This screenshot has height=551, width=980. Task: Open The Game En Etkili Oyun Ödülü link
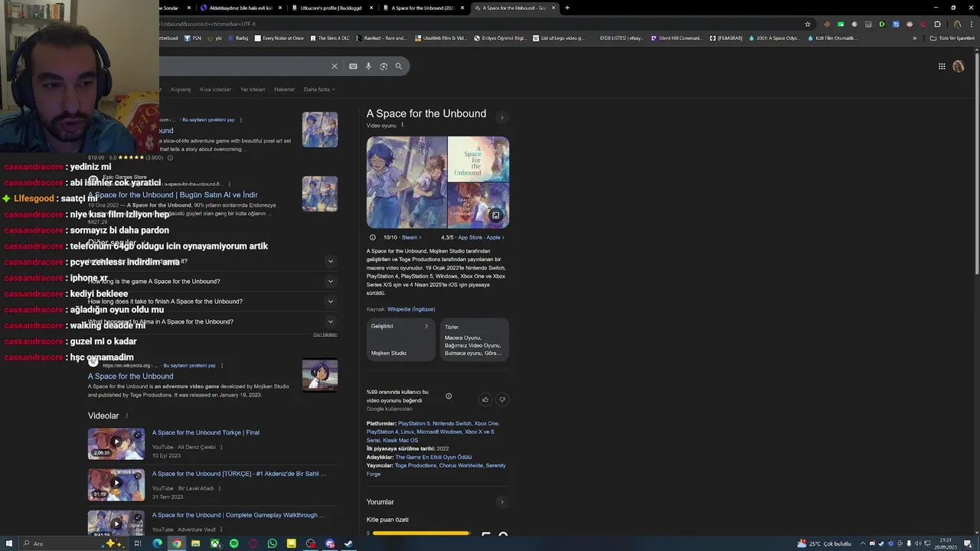tap(433, 457)
